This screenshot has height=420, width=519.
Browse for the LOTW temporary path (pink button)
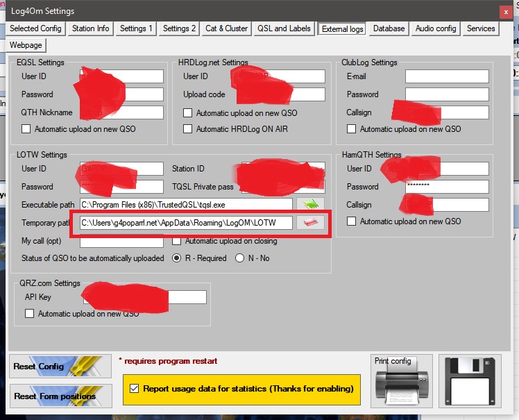click(310, 222)
